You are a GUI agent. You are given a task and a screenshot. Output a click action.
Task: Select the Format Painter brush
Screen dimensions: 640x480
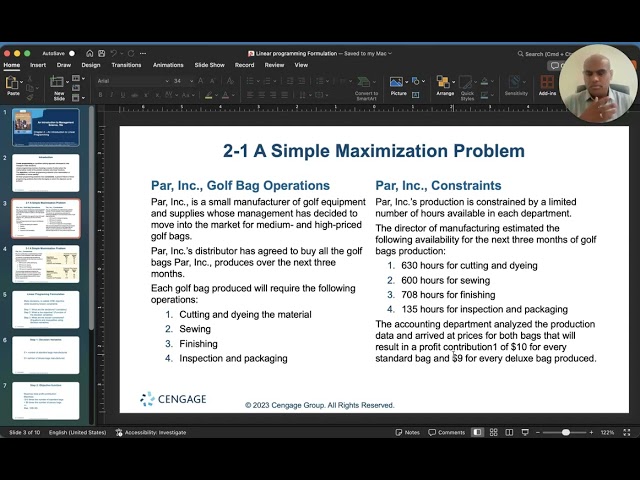point(30,97)
